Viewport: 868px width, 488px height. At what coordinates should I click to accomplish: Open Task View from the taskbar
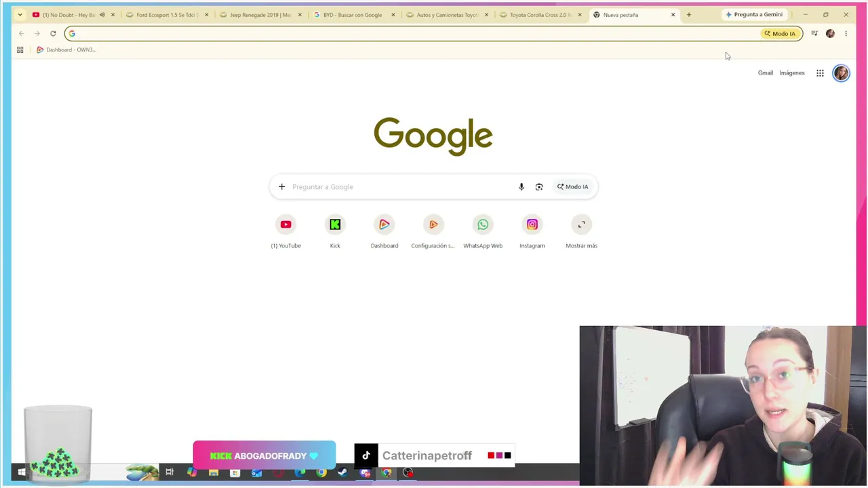170,472
